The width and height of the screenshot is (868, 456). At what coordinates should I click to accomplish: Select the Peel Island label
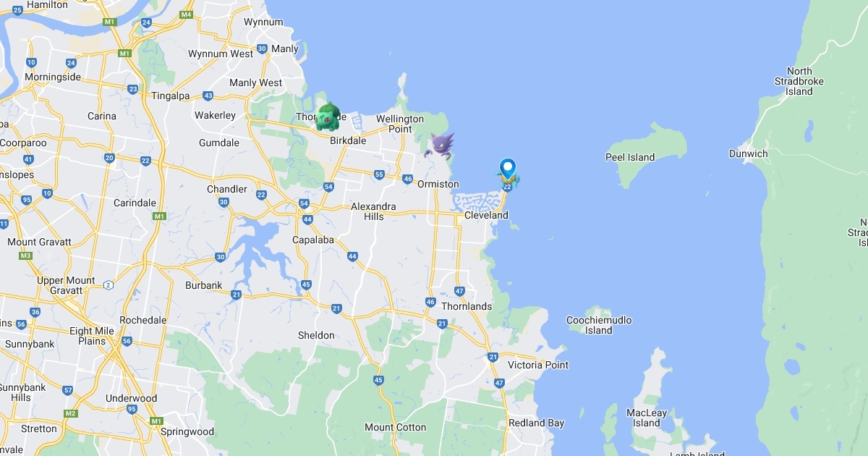pos(630,157)
